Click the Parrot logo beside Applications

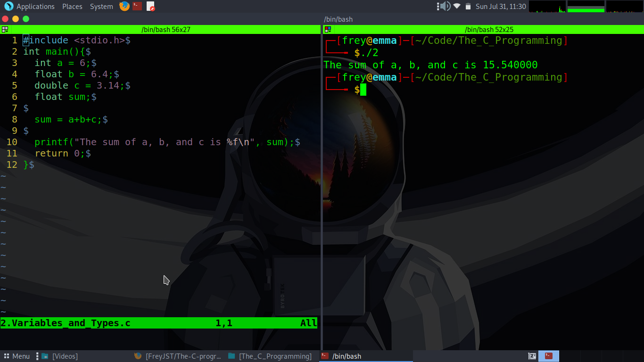click(x=8, y=6)
